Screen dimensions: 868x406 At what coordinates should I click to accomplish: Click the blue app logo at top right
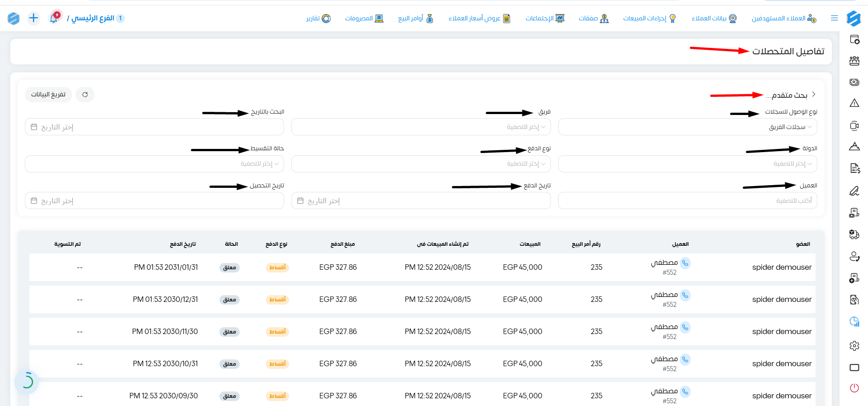coord(854,18)
